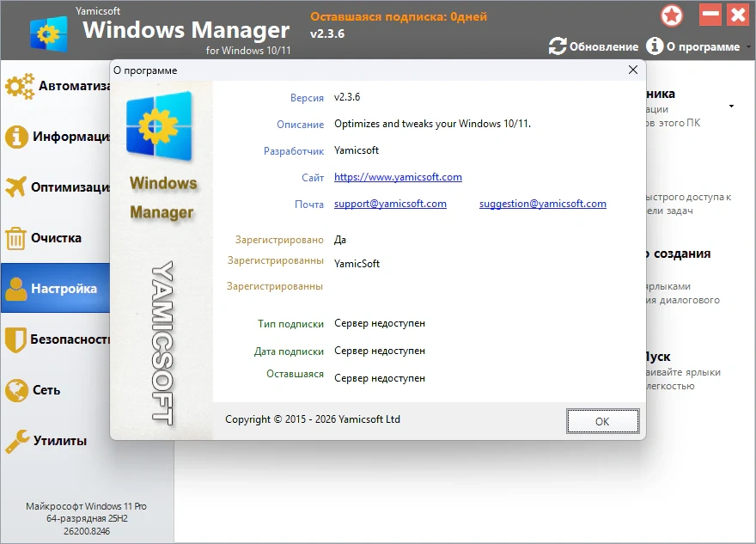
Task: Click the Зарегистрировано label
Action: [x=279, y=240]
